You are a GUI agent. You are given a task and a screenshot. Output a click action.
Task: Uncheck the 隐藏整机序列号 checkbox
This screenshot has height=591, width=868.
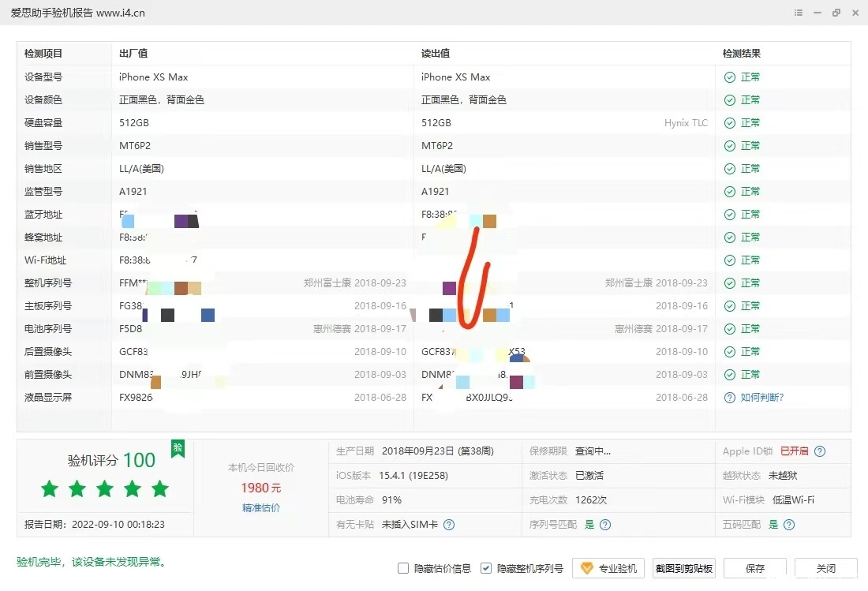tap(485, 568)
